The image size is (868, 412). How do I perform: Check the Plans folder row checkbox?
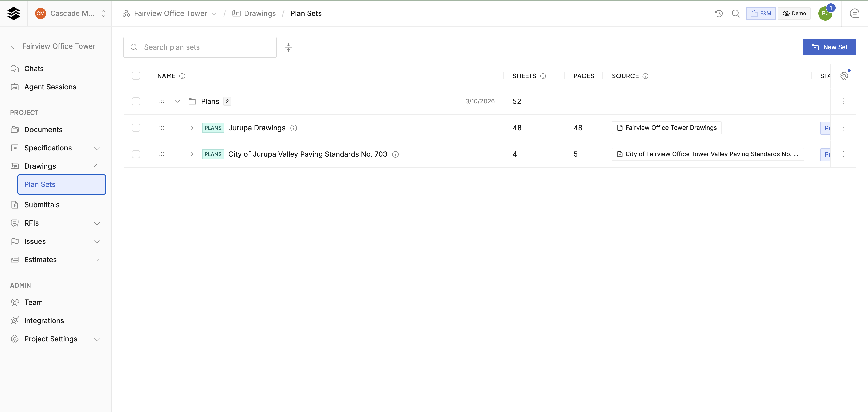click(136, 102)
